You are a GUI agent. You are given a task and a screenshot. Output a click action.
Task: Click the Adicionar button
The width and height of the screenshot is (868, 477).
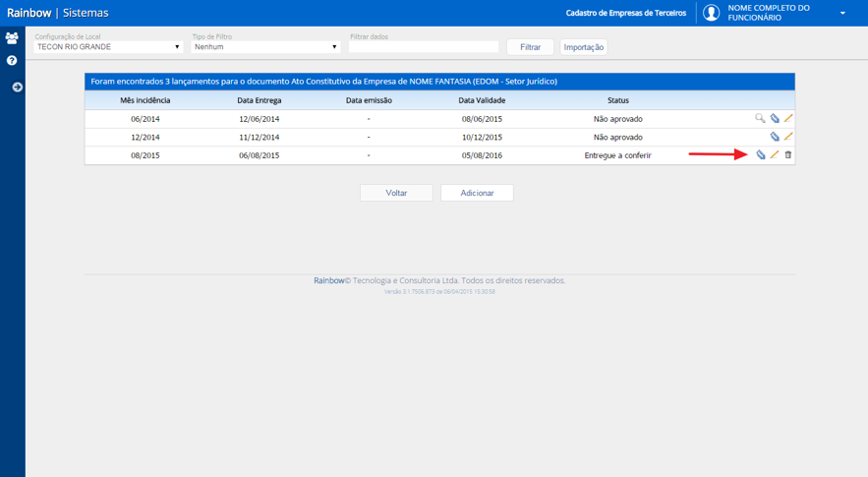(477, 193)
